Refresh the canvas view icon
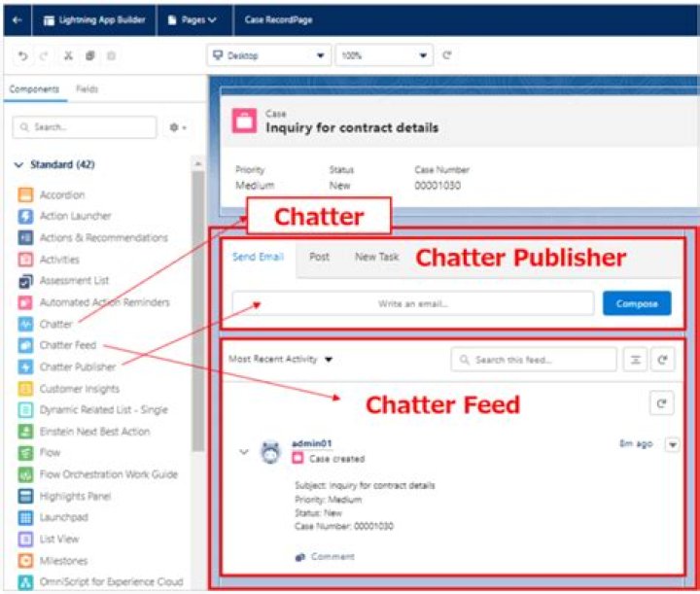 pos(447,55)
